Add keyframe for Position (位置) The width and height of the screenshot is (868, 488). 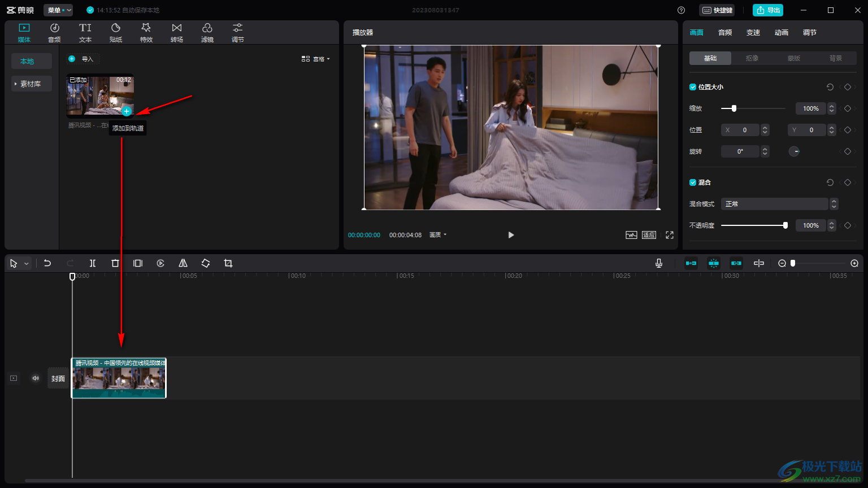(x=848, y=130)
